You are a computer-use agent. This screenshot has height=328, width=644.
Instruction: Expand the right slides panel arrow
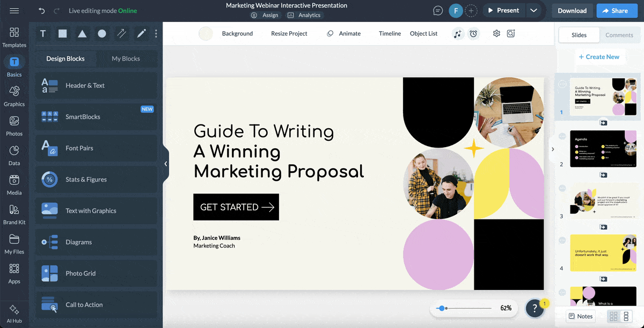point(553,149)
